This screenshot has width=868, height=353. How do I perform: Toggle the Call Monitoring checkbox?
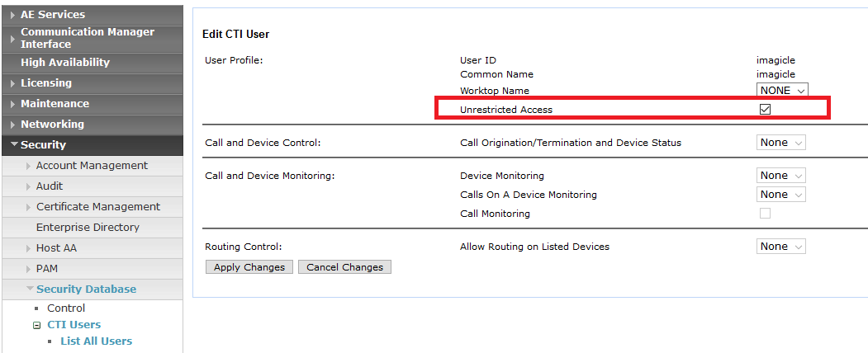point(765,214)
